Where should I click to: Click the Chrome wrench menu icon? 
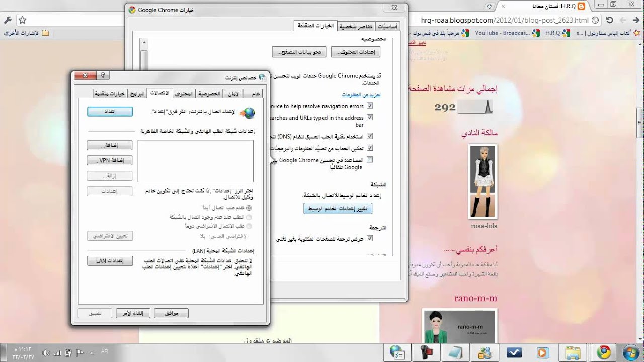tap(8, 20)
